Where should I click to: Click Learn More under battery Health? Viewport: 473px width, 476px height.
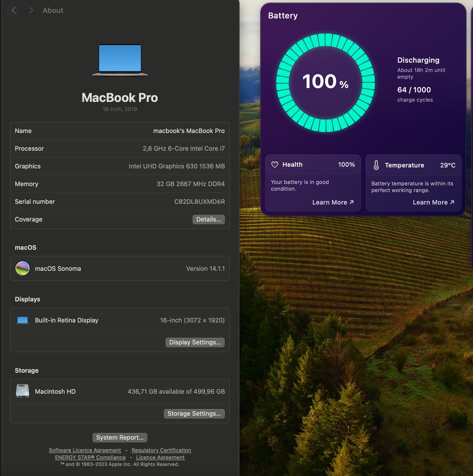click(333, 202)
